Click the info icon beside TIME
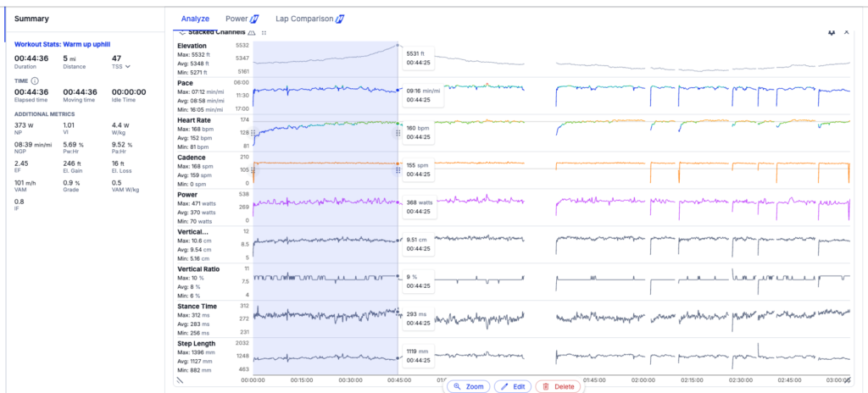The image size is (868, 393). [35, 80]
